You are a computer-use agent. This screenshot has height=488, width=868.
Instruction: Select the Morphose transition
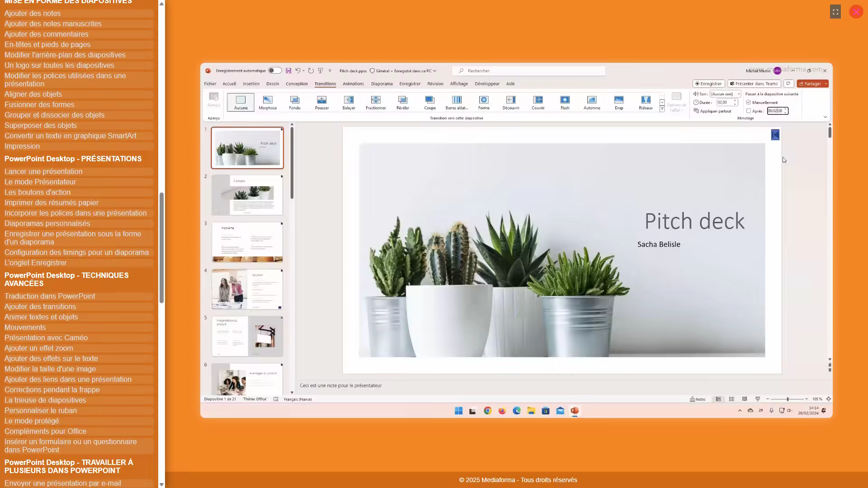click(x=268, y=103)
